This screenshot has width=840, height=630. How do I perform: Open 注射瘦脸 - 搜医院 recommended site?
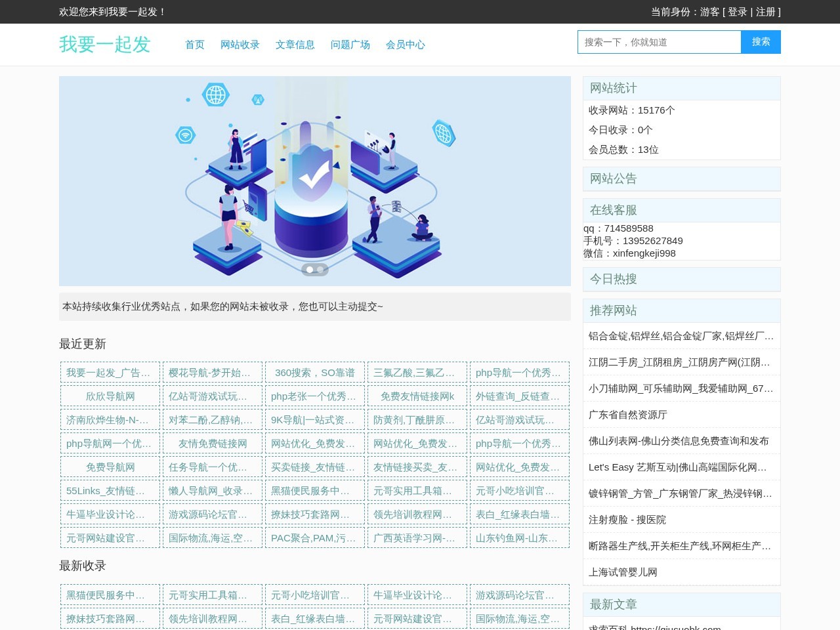682,520
